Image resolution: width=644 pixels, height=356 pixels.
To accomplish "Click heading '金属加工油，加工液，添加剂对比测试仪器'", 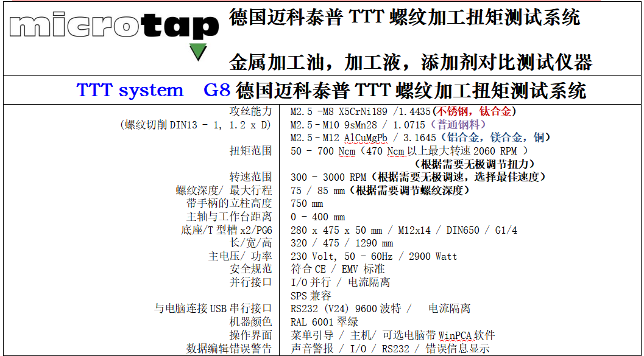I will (x=410, y=62).
